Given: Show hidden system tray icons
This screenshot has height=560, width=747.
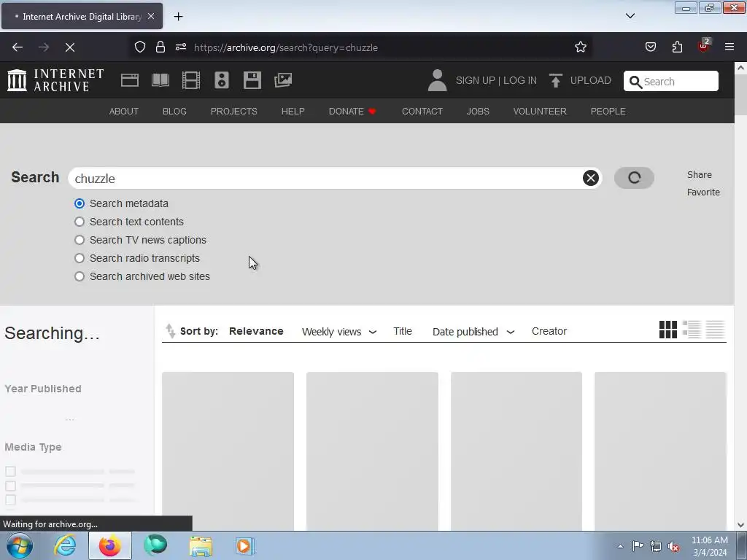Looking at the screenshot, I should [x=620, y=545].
